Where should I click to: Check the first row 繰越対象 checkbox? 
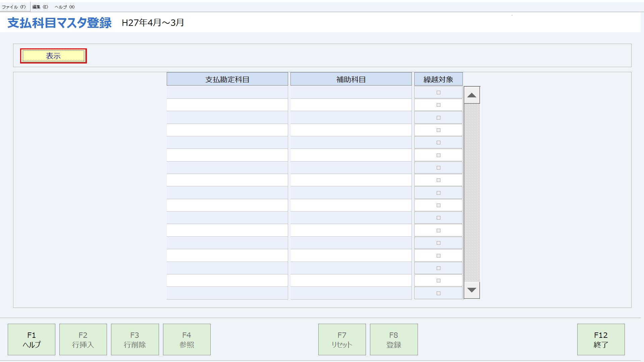[438, 92]
